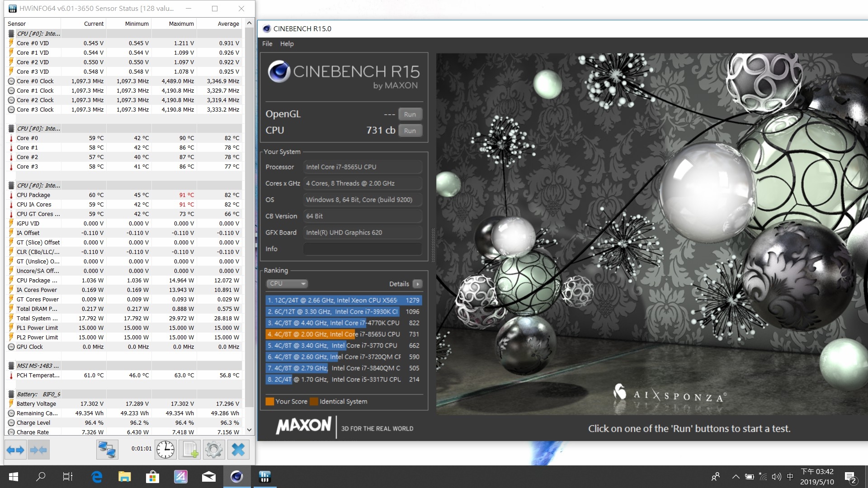
Task: Select ranking entry 1 Xeon X5650
Action: pyautogui.click(x=344, y=300)
